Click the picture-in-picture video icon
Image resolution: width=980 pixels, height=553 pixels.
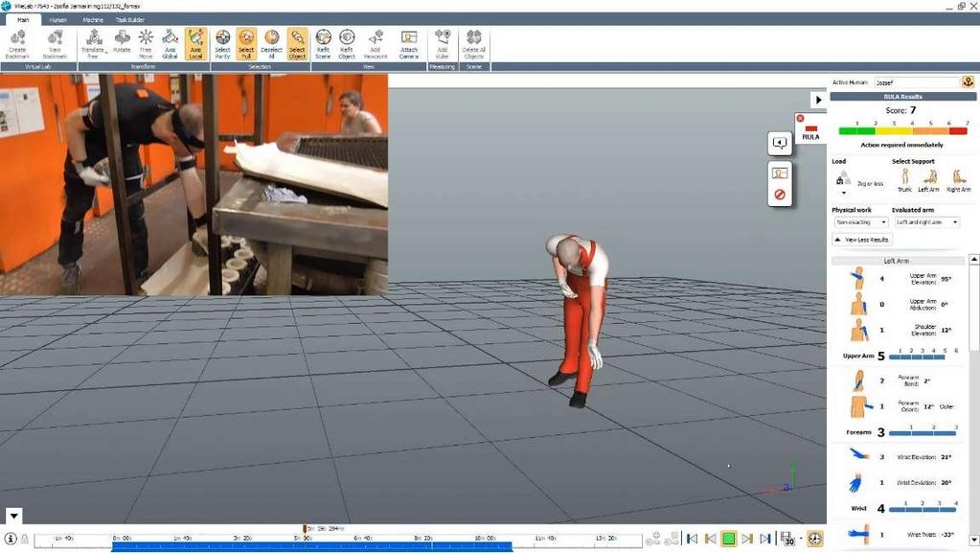tap(780, 173)
